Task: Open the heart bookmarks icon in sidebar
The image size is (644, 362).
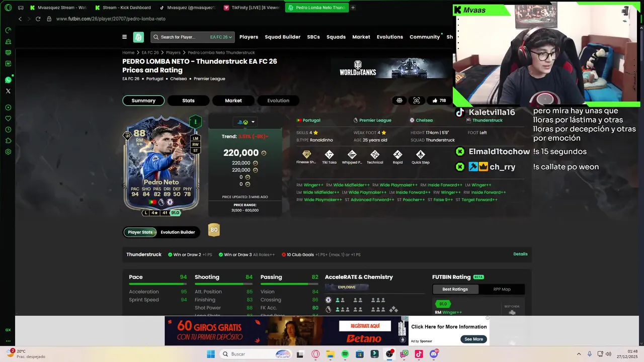Action: (x=8, y=119)
